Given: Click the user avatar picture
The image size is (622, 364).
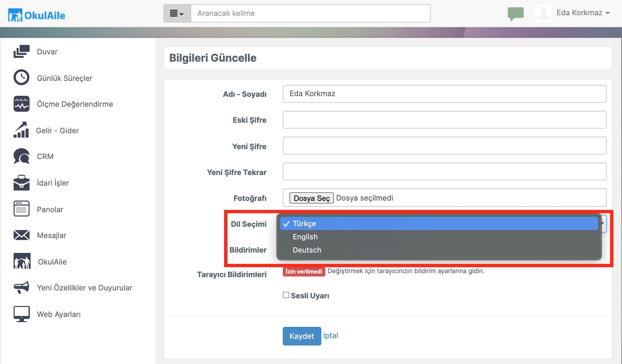Looking at the screenshot, I should pos(543,13).
